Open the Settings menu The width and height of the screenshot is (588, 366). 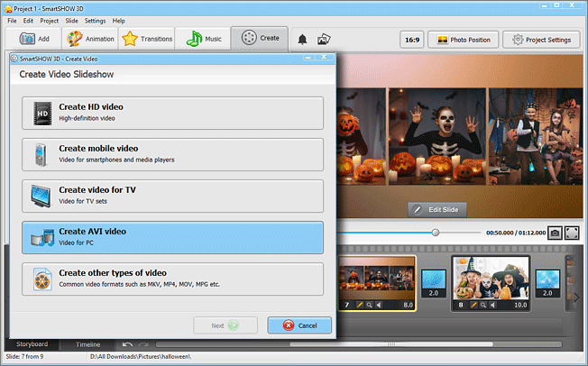(x=95, y=21)
